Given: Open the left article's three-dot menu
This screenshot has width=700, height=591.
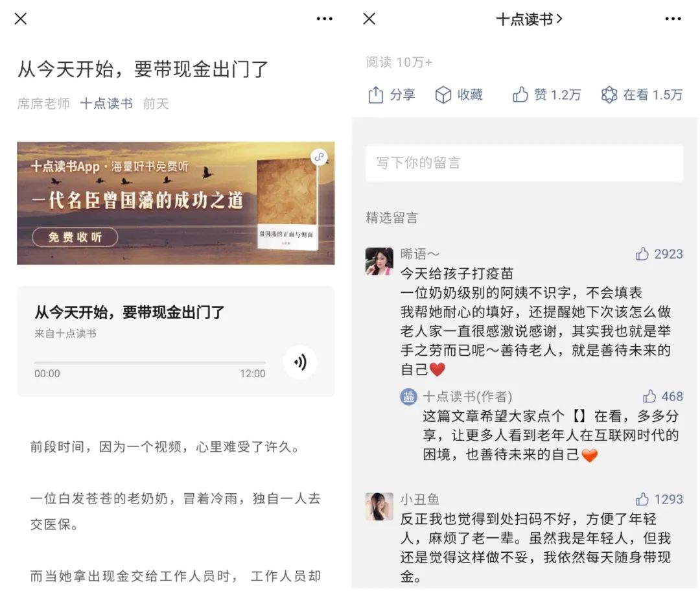Looking at the screenshot, I should pos(324,19).
